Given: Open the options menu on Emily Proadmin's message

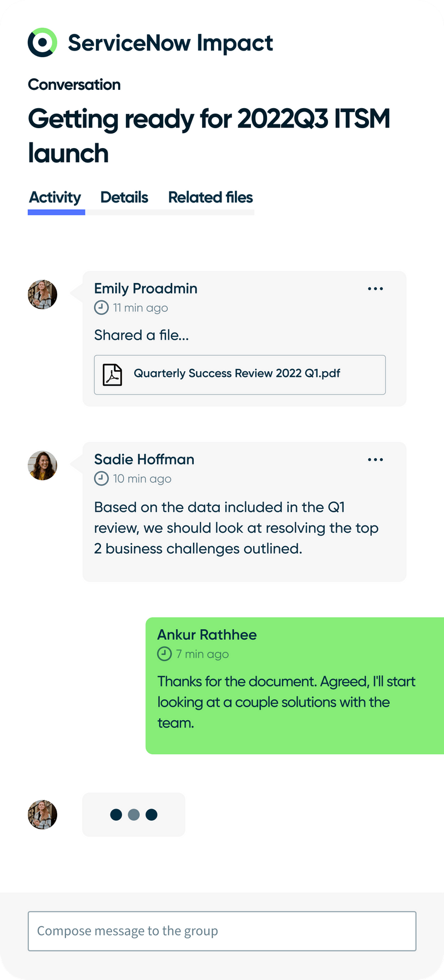Looking at the screenshot, I should [376, 288].
